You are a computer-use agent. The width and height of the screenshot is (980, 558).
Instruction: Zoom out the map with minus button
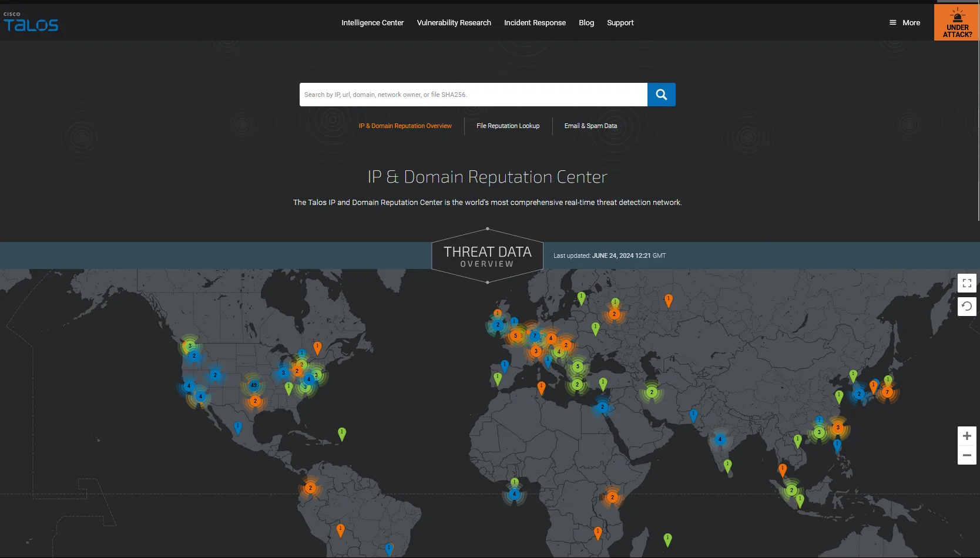pyautogui.click(x=966, y=455)
